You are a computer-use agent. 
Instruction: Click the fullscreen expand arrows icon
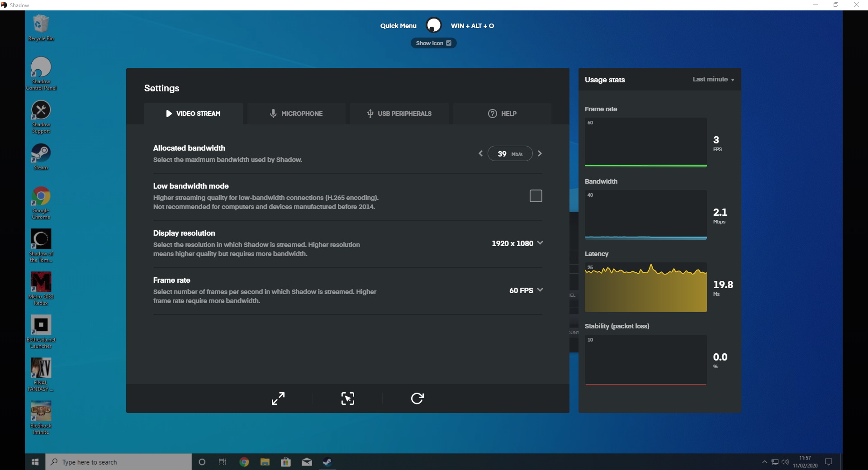pos(278,399)
